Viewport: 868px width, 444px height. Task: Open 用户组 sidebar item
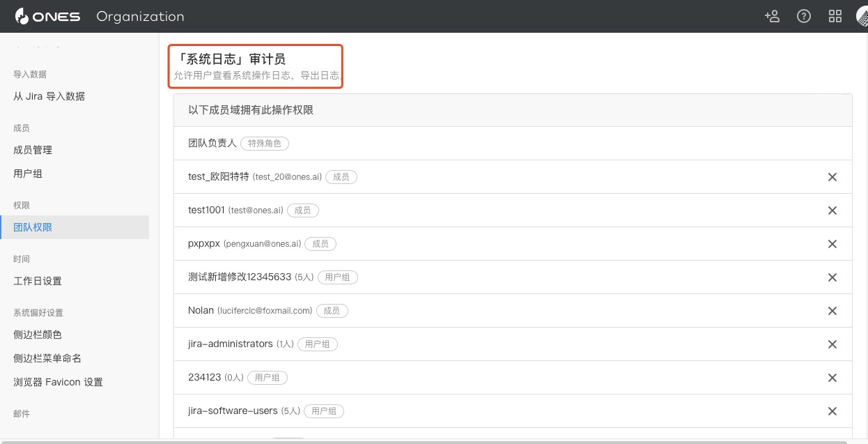(x=28, y=174)
